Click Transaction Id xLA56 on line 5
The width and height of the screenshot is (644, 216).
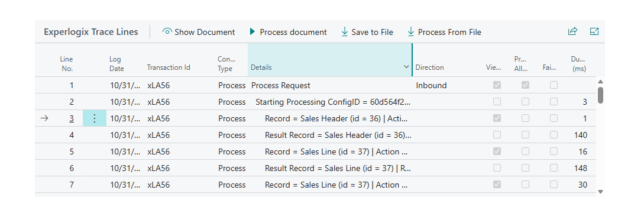click(158, 151)
